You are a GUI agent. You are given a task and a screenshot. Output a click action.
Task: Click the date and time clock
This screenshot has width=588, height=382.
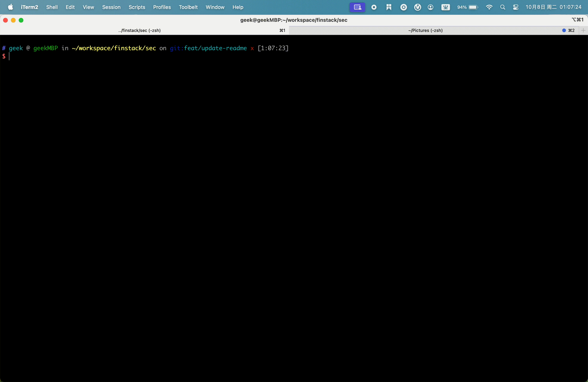point(553,7)
